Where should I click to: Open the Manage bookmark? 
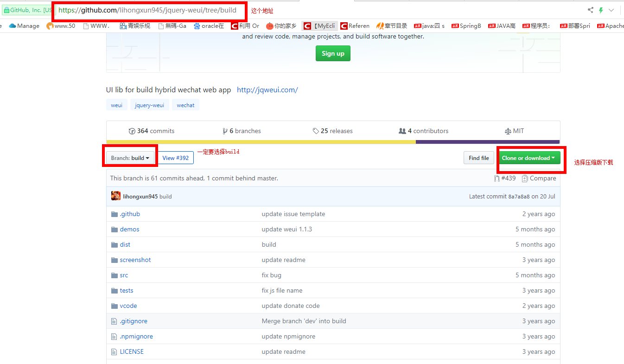click(x=24, y=26)
